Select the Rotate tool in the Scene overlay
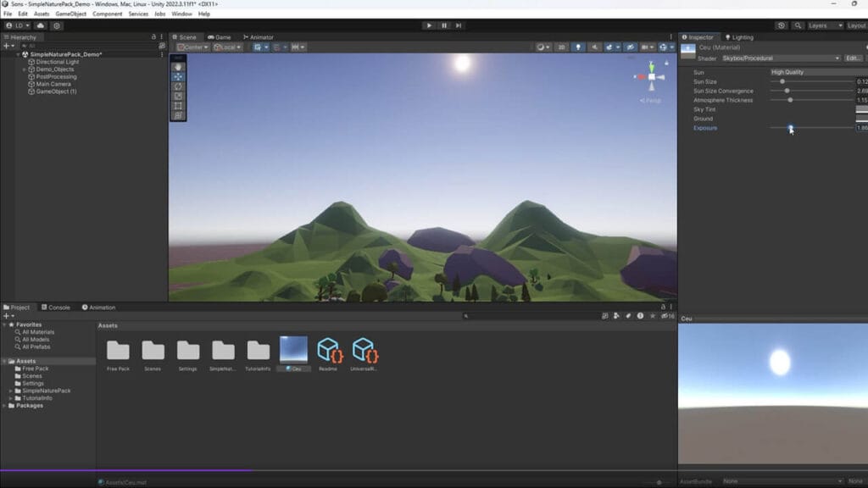Viewport: 868px width, 488px height. pyautogui.click(x=178, y=86)
